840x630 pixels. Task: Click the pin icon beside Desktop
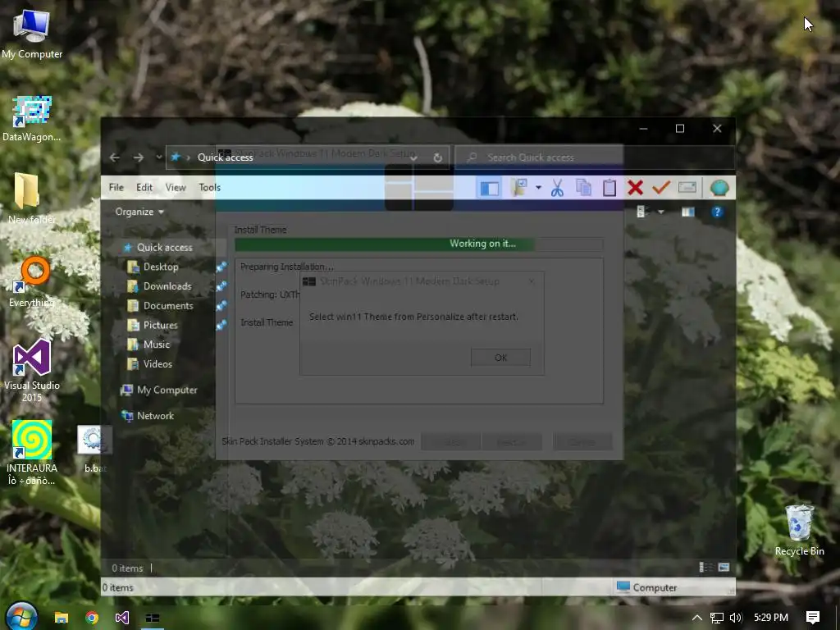(221, 267)
